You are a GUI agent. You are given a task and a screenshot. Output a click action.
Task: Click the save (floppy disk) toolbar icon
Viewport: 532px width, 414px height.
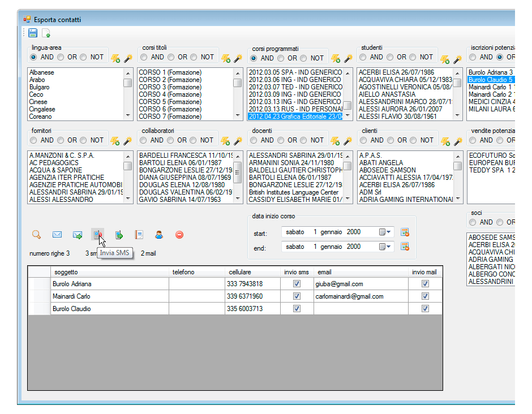click(33, 33)
